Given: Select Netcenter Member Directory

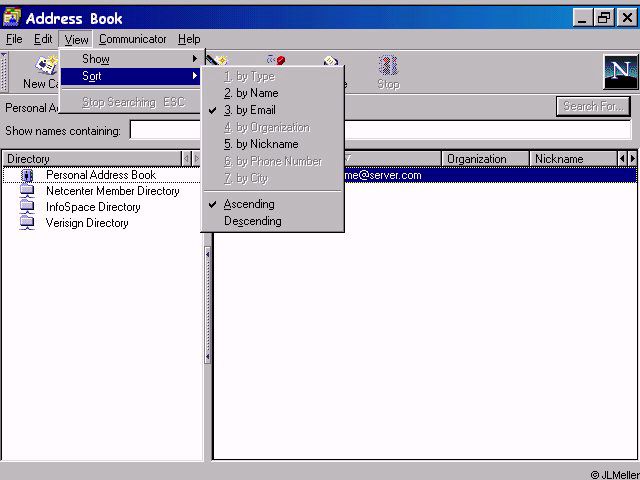Looking at the screenshot, I should point(113,191).
